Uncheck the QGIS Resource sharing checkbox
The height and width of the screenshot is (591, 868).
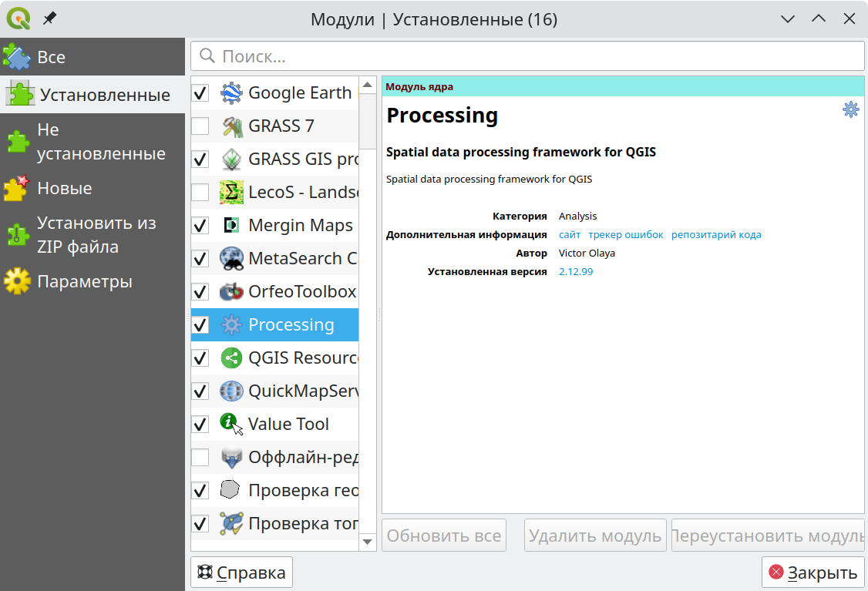tap(200, 358)
